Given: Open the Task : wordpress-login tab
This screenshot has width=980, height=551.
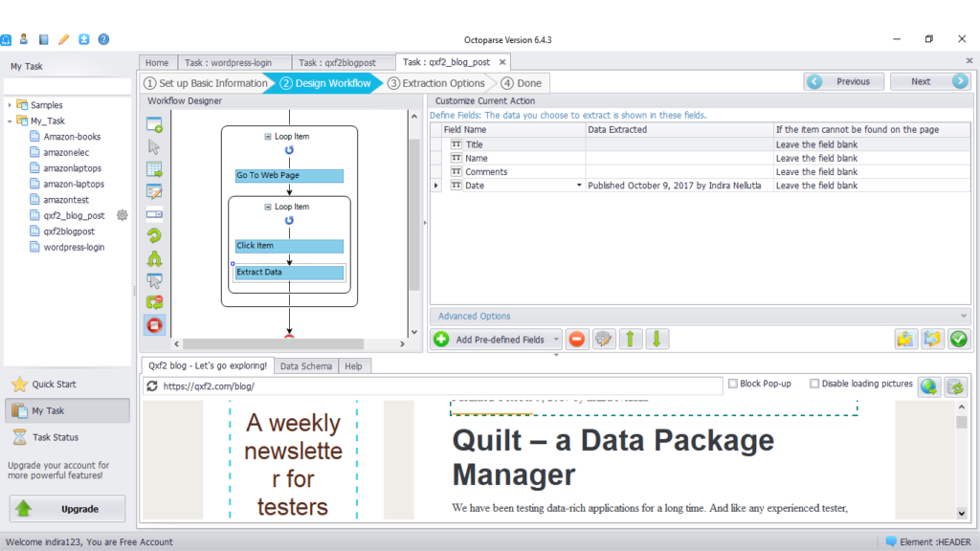Looking at the screenshot, I should pyautogui.click(x=229, y=63).
